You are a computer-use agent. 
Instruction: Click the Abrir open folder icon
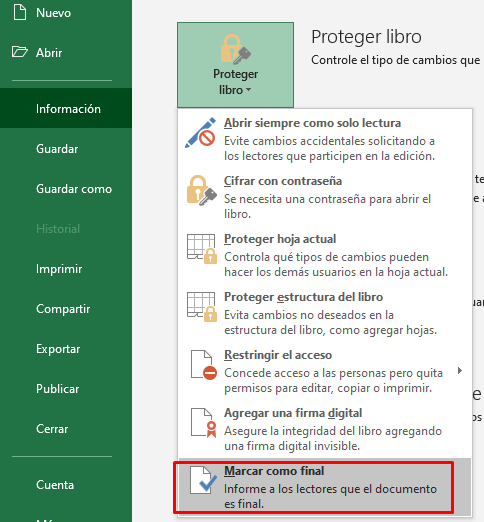(20, 52)
